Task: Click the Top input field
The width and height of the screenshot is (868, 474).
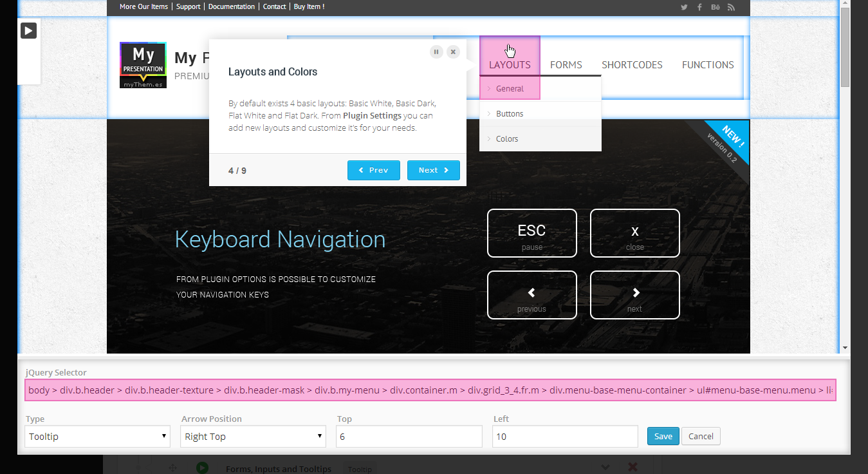Action: click(x=409, y=436)
